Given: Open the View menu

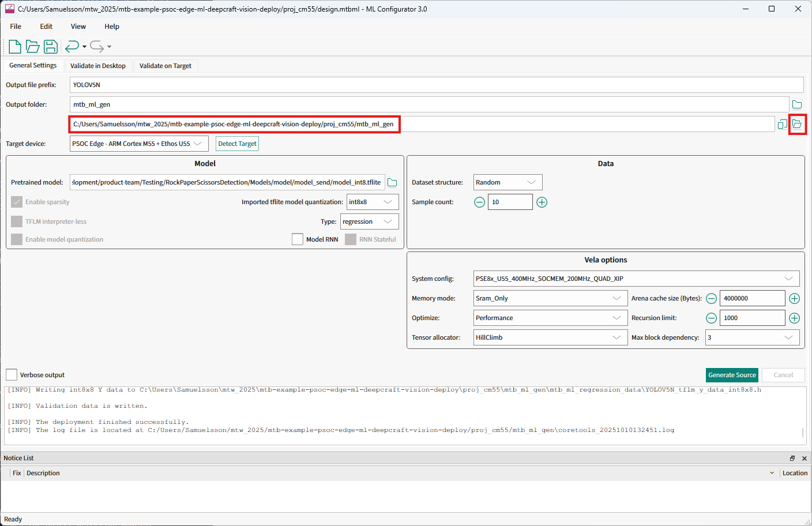Looking at the screenshot, I should 78,27.
